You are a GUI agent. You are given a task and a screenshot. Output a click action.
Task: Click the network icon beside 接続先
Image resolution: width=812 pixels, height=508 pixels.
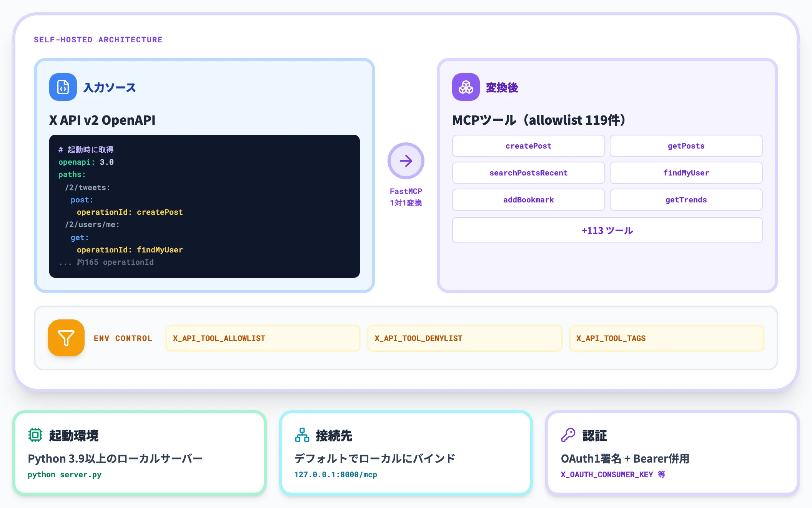click(x=302, y=435)
